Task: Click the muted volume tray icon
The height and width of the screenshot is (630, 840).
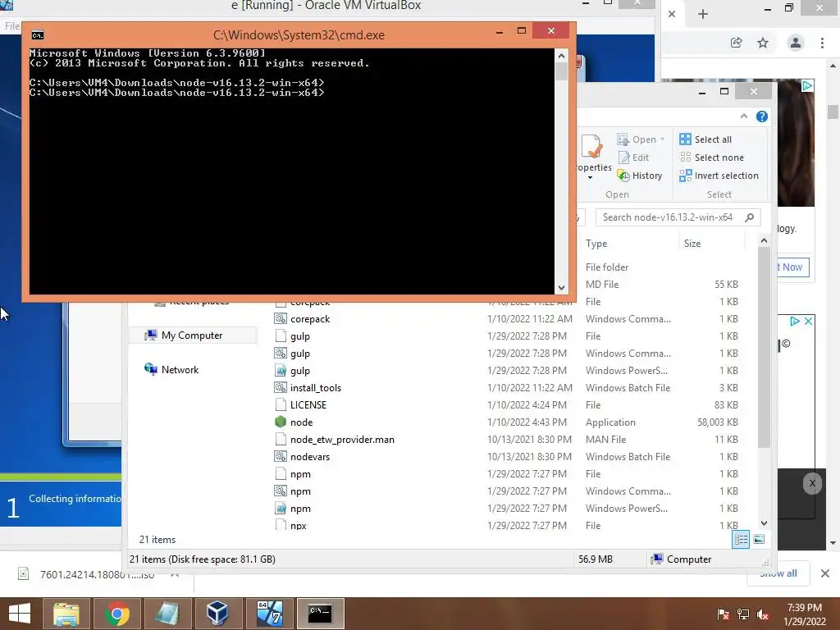Action: (763, 614)
